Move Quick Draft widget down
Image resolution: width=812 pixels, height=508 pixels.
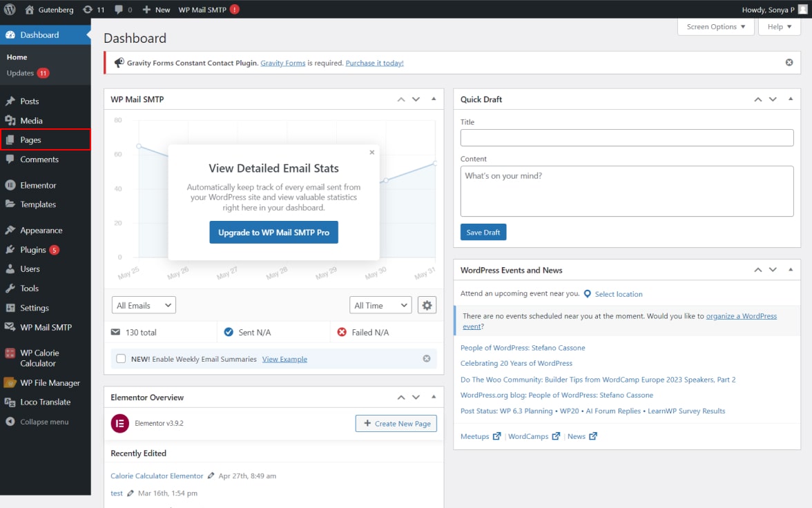[773, 99]
